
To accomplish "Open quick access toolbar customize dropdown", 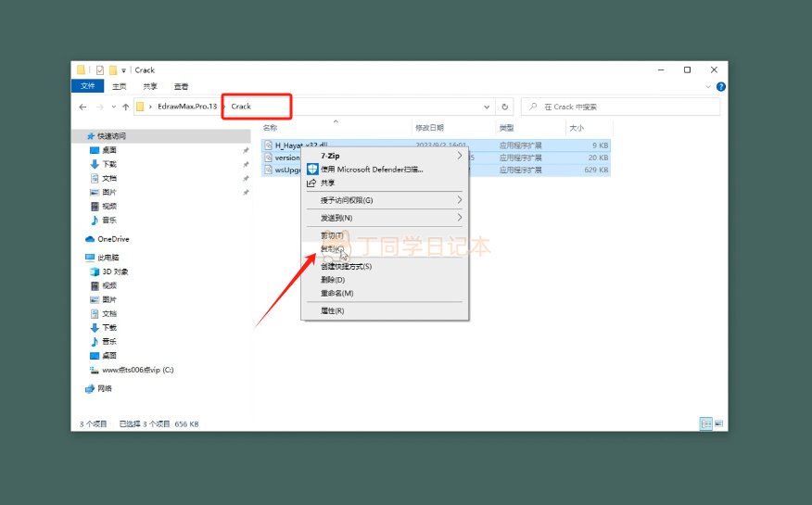I will click(124, 70).
